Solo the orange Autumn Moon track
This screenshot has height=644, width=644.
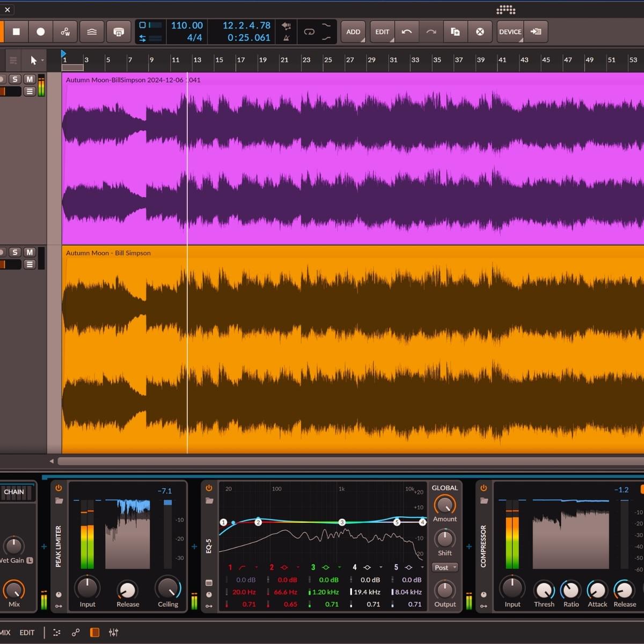pos(15,252)
